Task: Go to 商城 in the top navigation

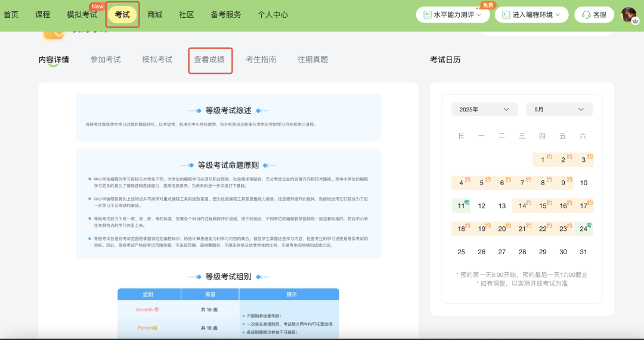Action: (x=155, y=14)
